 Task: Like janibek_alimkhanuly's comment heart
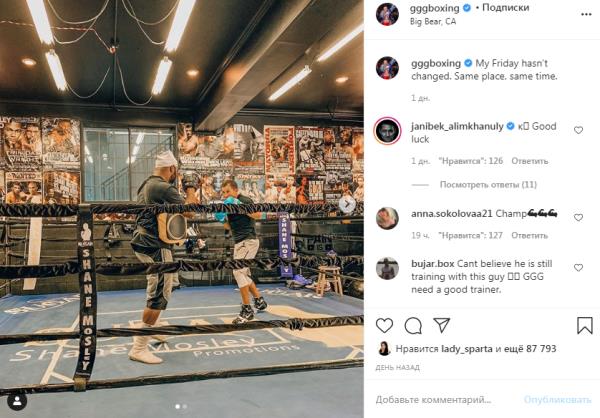pos(579,130)
